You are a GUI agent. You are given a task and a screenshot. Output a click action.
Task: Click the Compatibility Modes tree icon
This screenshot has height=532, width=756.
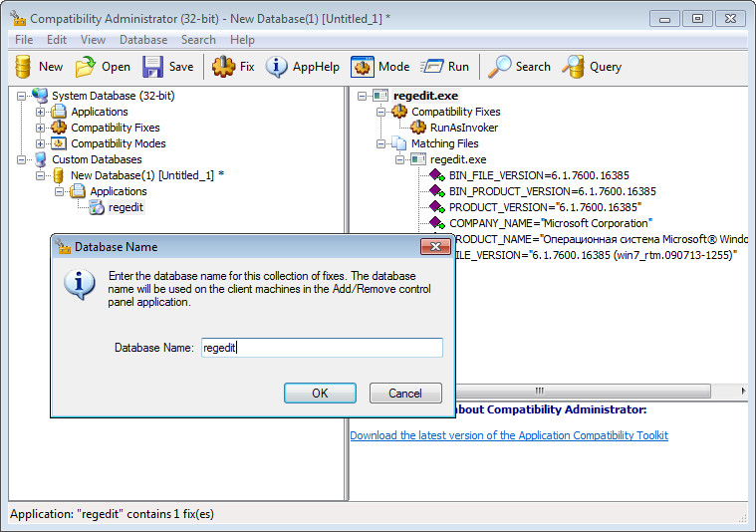(x=59, y=143)
